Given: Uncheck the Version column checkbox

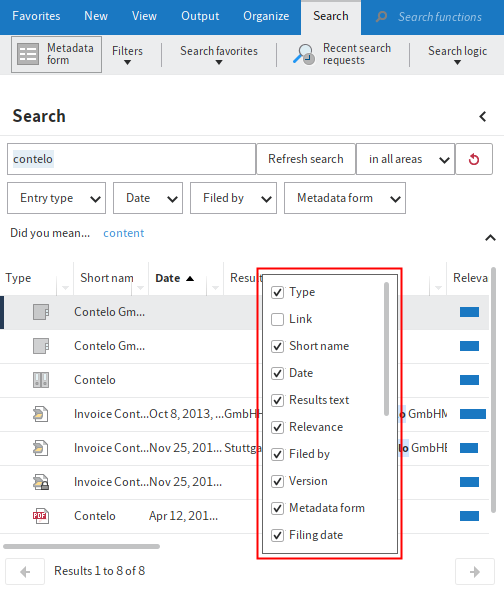Looking at the screenshot, I should pos(277,481).
